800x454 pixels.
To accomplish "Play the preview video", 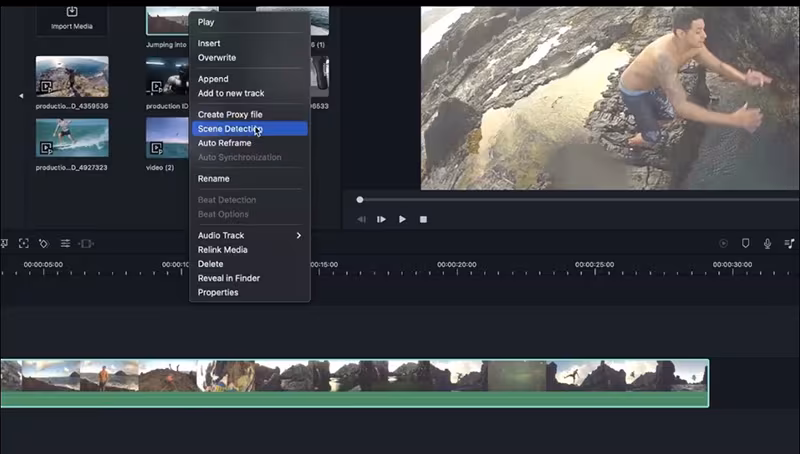I will 403,219.
